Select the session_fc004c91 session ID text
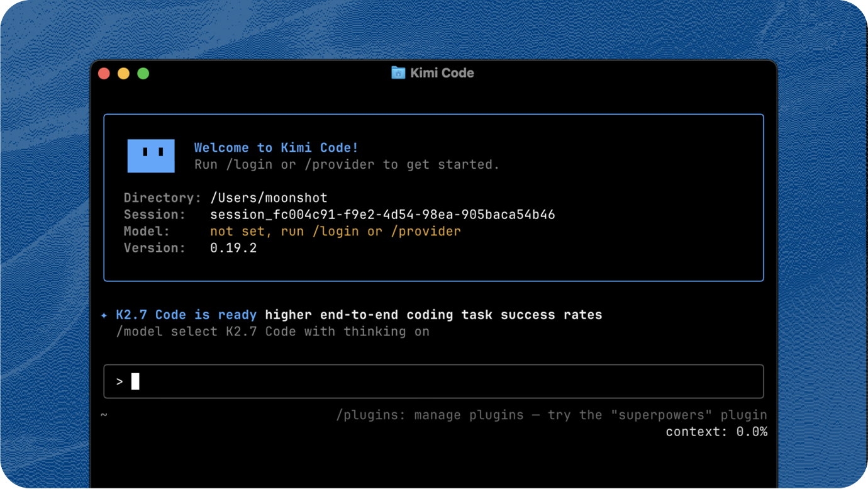Screen dimensions: 868x489 382,215
